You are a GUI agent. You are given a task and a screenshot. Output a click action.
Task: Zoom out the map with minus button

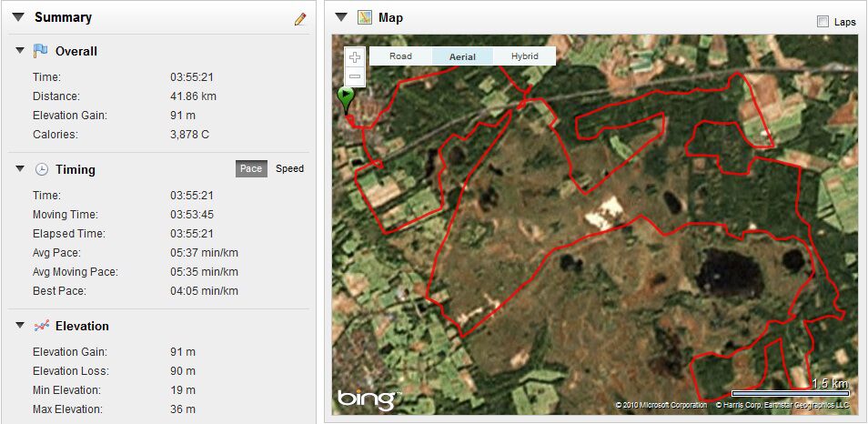click(x=355, y=77)
